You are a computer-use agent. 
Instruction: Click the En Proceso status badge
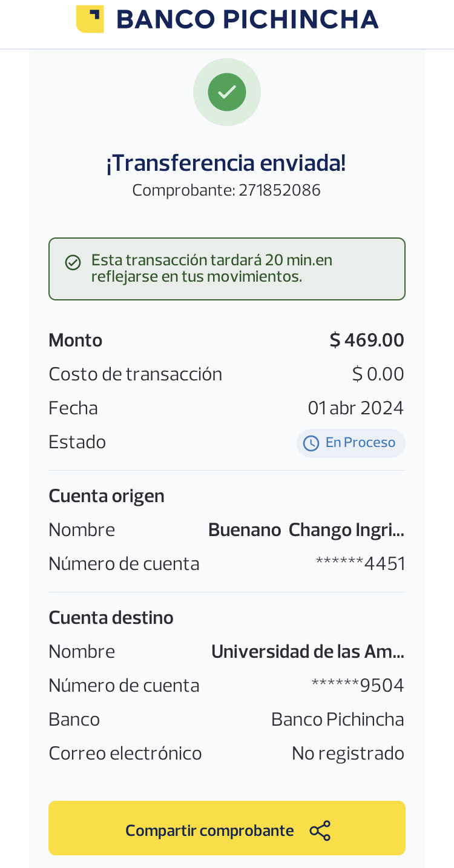351,443
